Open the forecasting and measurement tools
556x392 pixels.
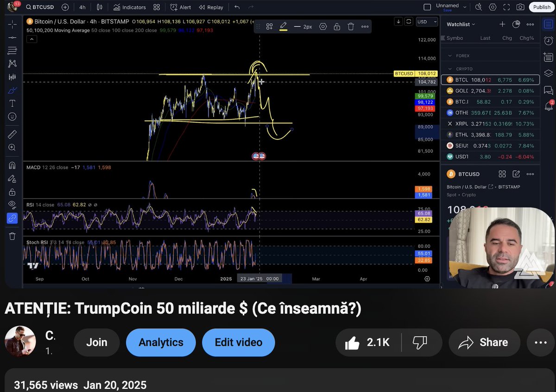(12, 77)
